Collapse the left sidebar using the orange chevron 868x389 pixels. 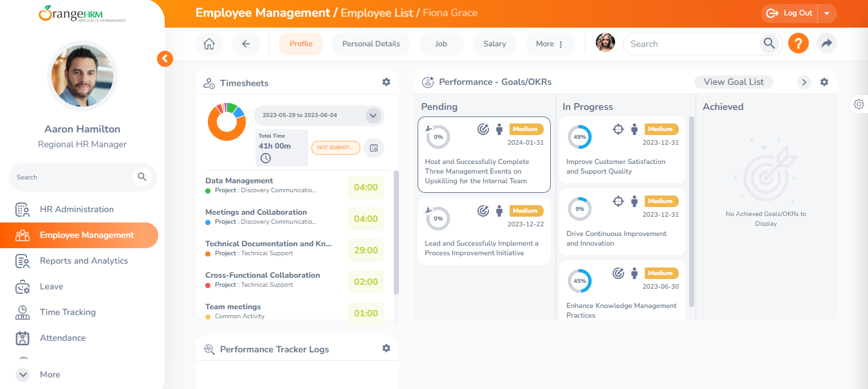(x=165, y=58)
